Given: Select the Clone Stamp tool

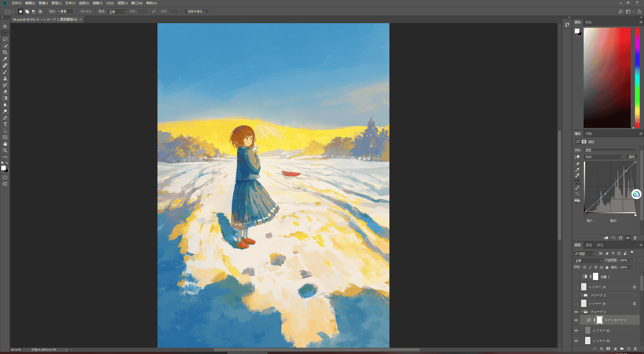Looking at the screenshot, I should coord(5,78).
